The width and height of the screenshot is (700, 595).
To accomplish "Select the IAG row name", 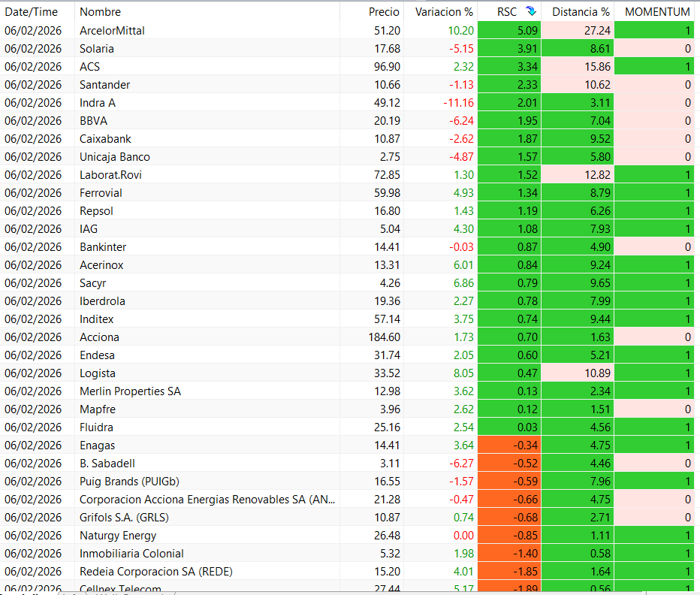I will tap(89, 228).
